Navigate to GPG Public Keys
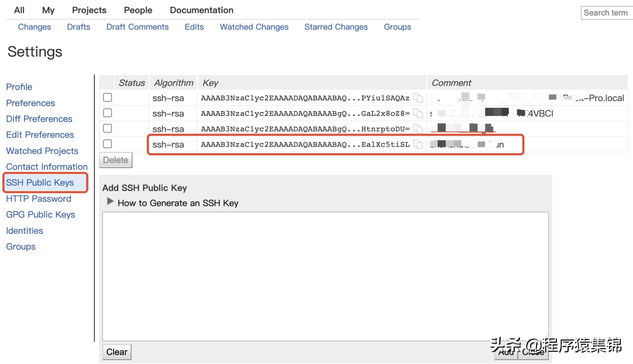This screenshot has width=633, height=364. point(40,215)
